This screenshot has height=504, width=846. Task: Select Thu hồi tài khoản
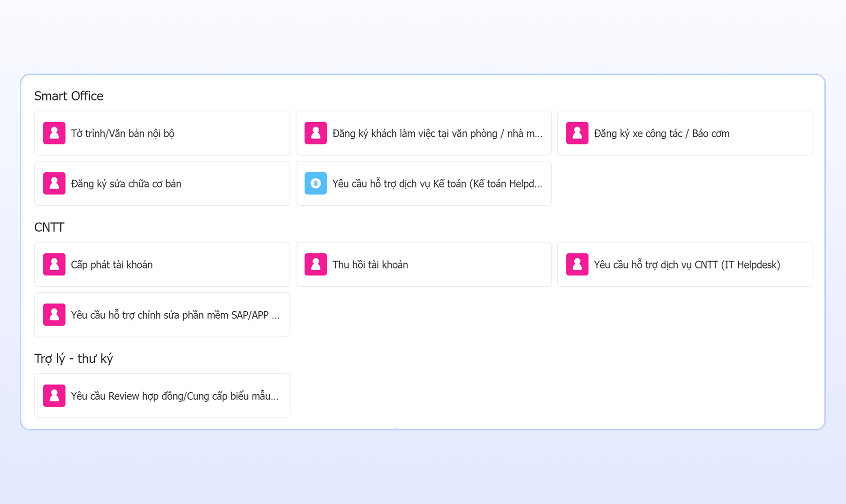pyautogui.click(x=423, y=264)
